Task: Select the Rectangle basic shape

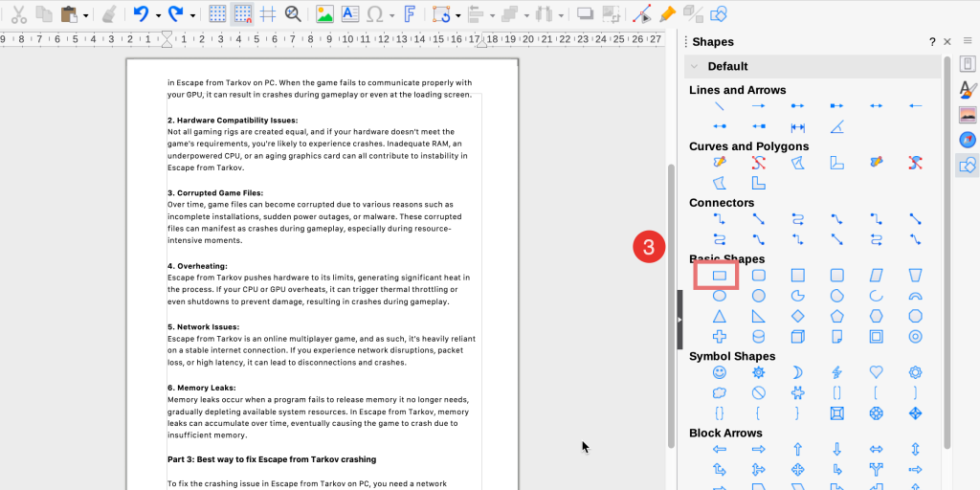Action: [x=720, y=276]
